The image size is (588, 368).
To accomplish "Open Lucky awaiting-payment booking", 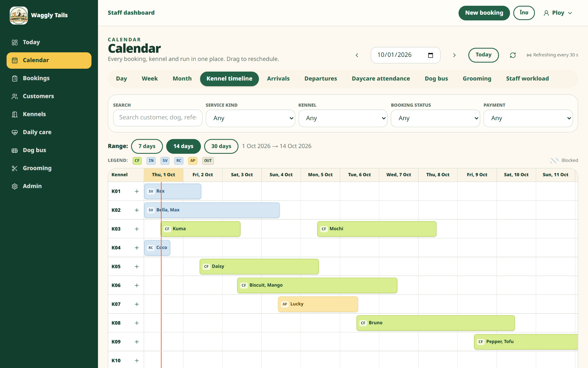I will 318,304.
